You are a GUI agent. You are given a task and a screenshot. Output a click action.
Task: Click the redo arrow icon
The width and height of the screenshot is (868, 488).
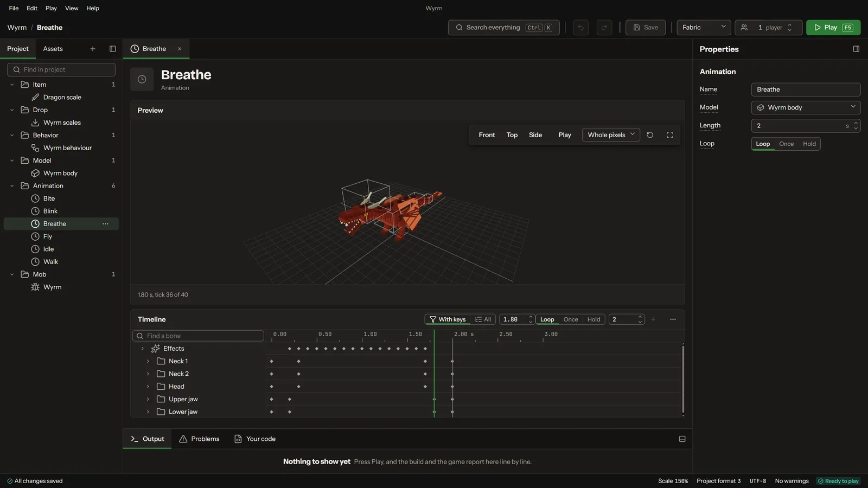(x=604, y=28)
